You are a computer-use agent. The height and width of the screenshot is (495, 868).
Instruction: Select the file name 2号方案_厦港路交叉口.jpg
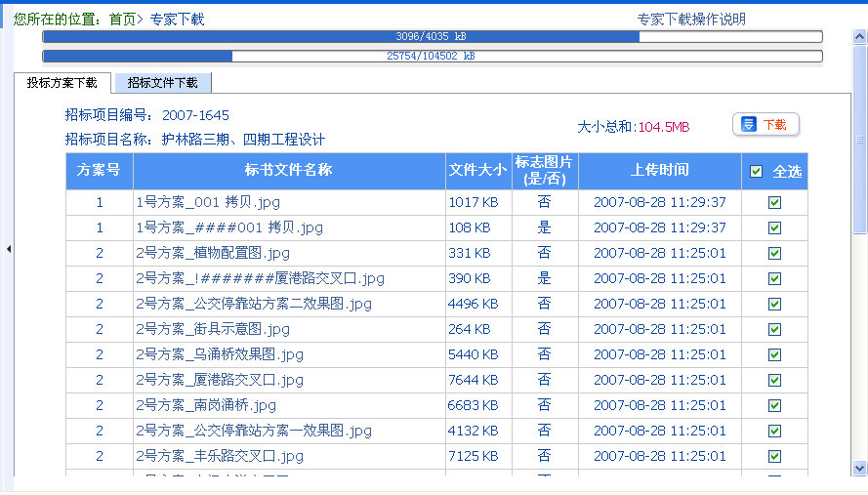pos(220,381)
